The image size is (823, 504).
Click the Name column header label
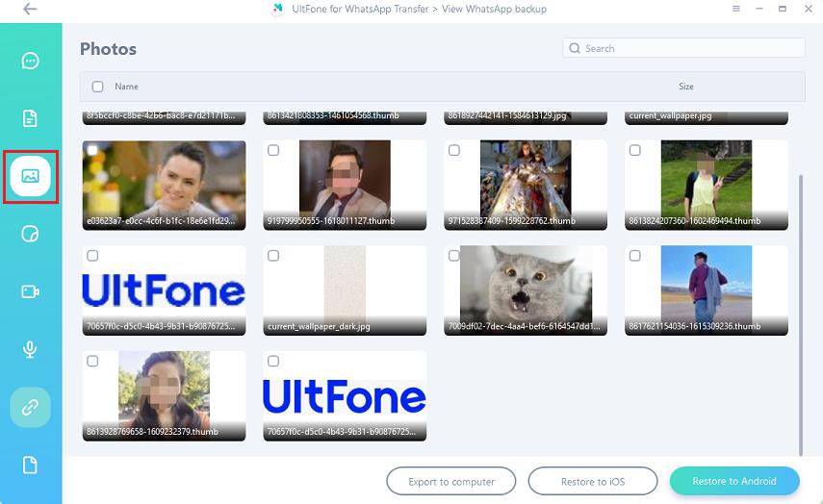pyautogui.click(x=126, y=87)
